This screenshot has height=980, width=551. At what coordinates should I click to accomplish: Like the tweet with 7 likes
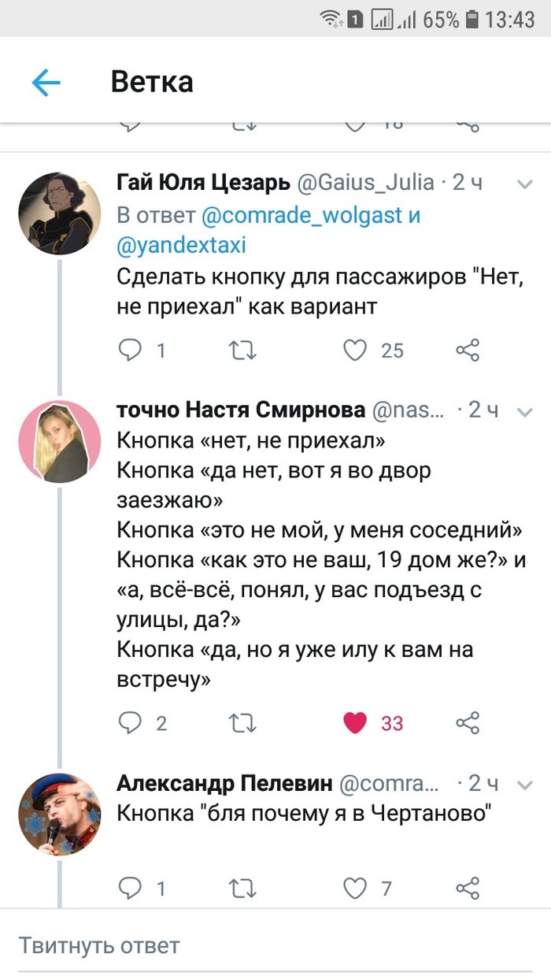[356, 889]
